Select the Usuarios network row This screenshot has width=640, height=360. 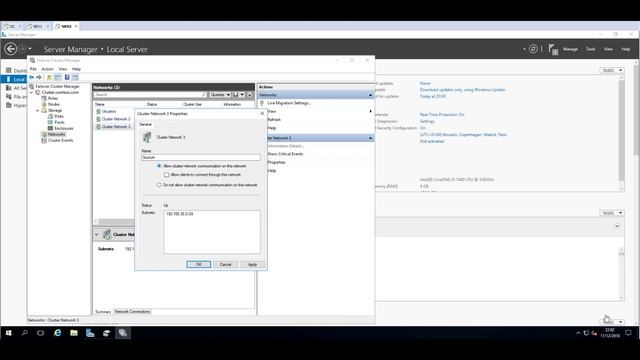pos(109,111)
